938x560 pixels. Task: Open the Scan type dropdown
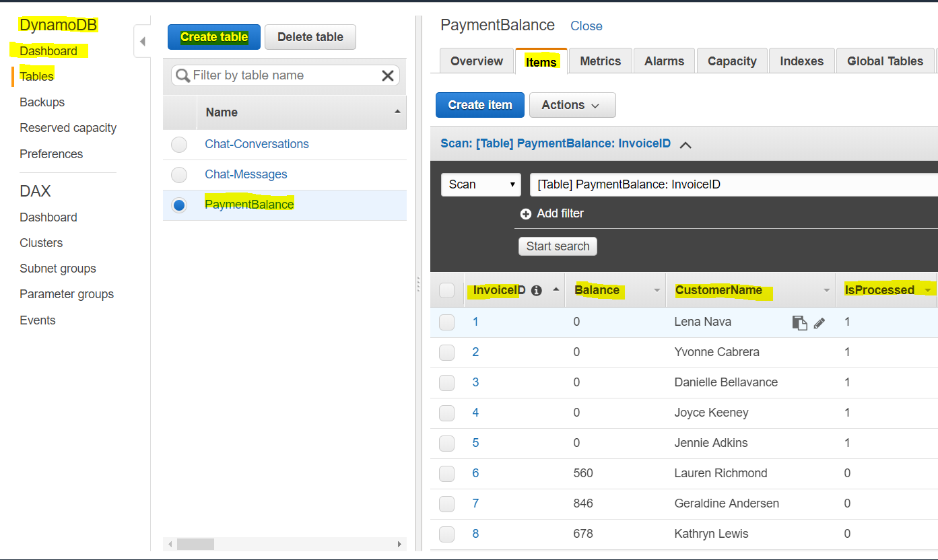point(481,184)
